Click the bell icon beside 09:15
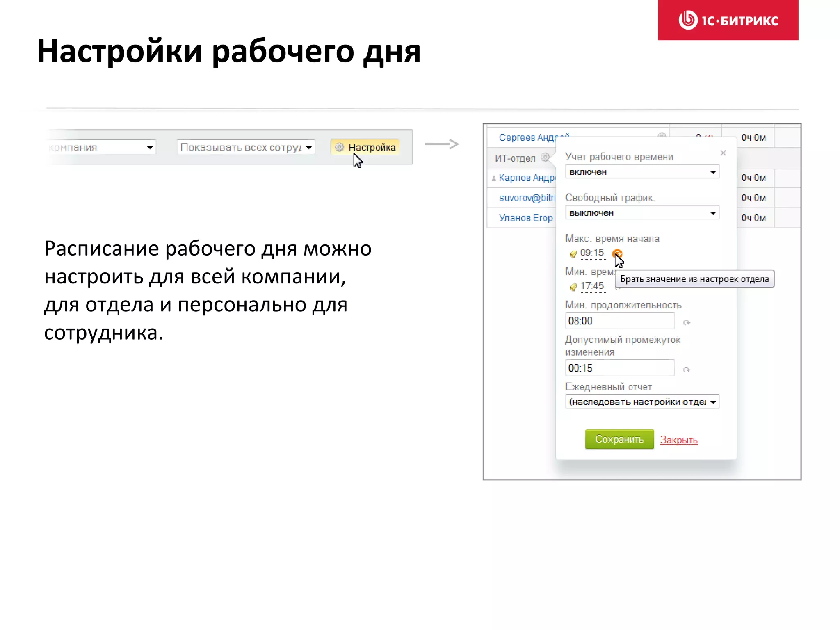 (x=573, y=254)
